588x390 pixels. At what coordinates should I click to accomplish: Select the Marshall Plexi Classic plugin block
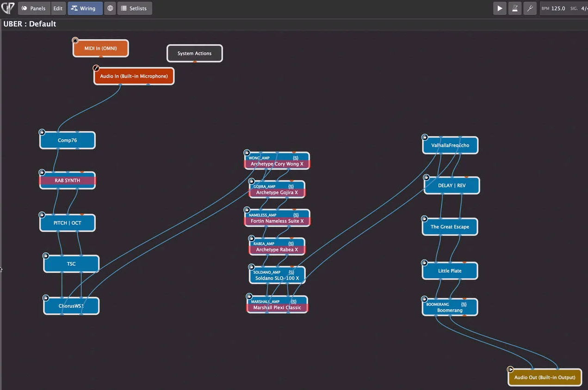[277, 308]
